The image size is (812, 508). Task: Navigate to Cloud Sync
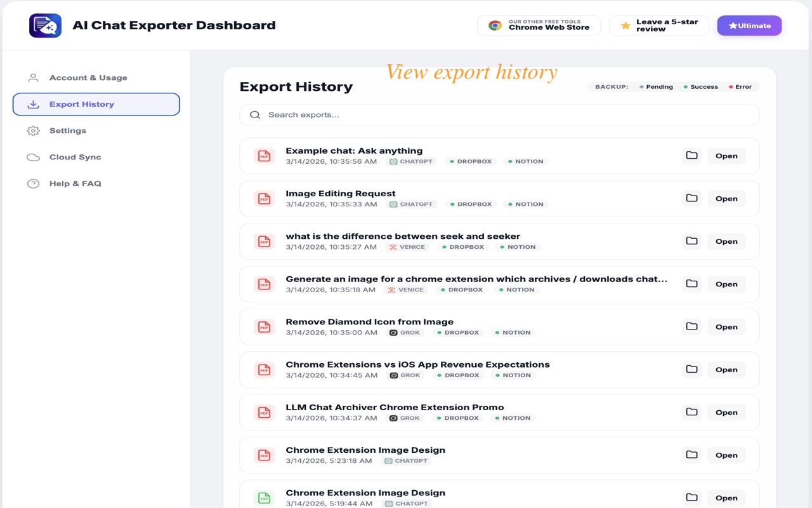96,157
